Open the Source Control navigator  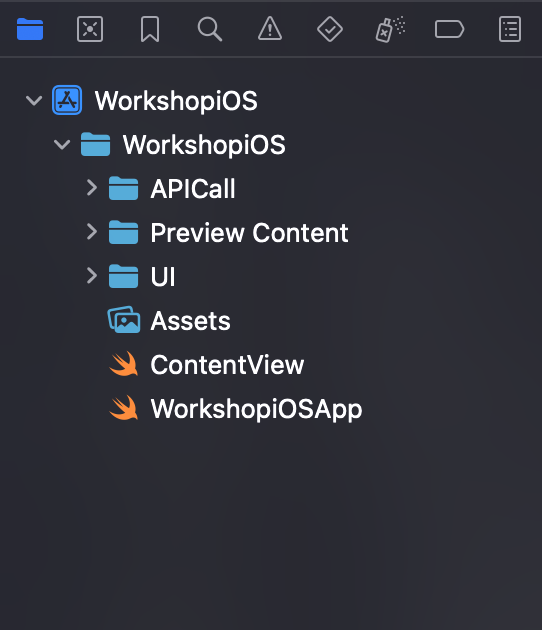tap(90, 29)
